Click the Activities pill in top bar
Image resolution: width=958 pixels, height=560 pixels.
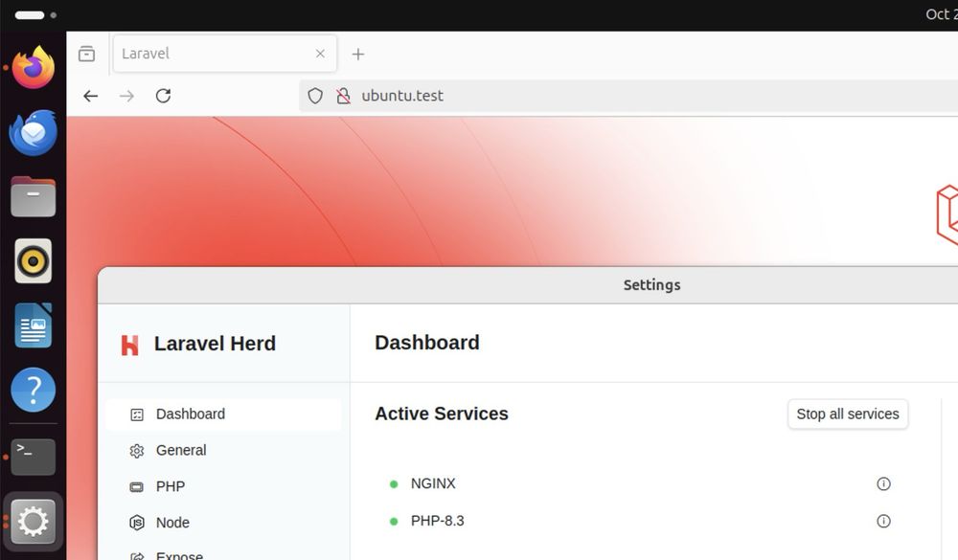point(30,15)
